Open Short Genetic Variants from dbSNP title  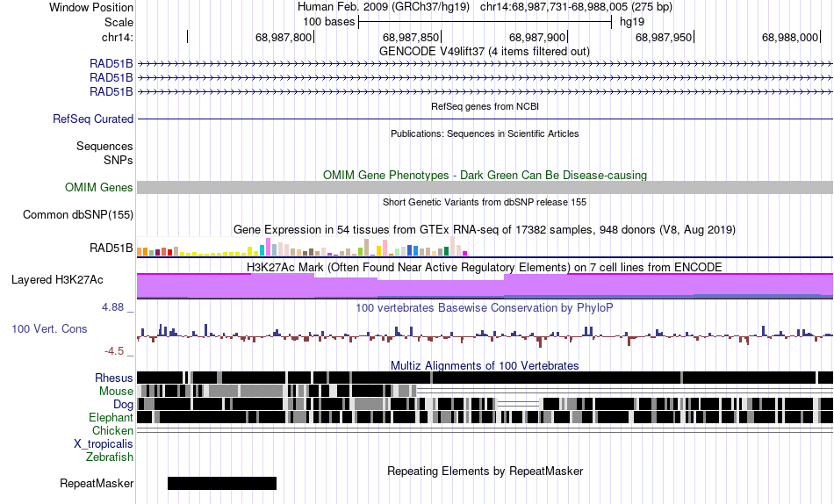point(485,202)
